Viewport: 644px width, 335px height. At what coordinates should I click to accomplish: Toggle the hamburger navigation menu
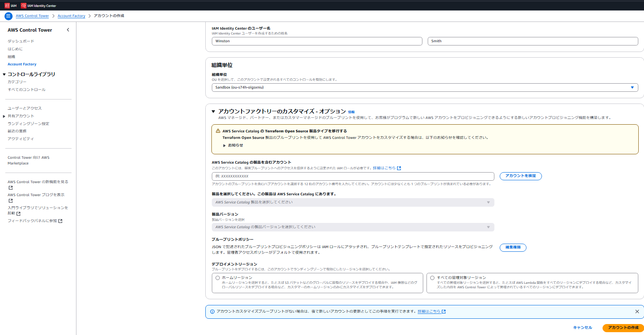pos(9,16)
